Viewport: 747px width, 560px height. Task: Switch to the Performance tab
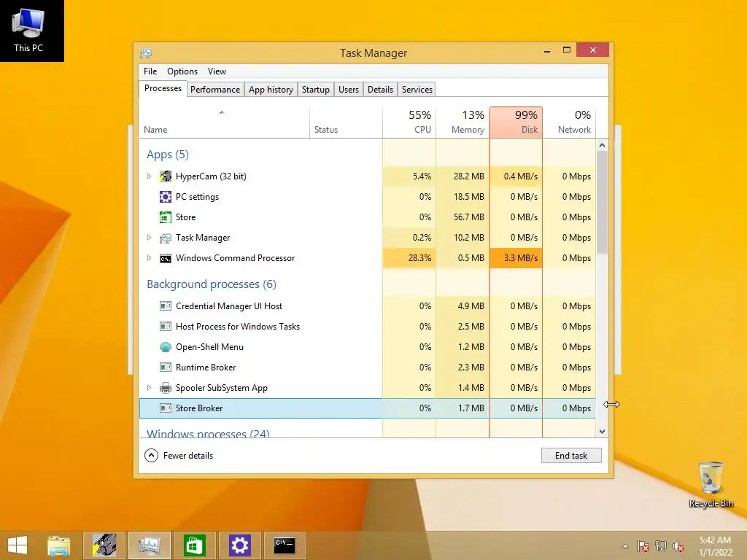(x=215, y=90)
